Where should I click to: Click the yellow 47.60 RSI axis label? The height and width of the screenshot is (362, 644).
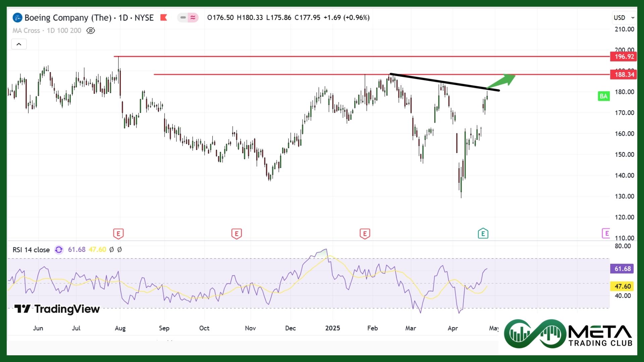[x=622, y=286]
